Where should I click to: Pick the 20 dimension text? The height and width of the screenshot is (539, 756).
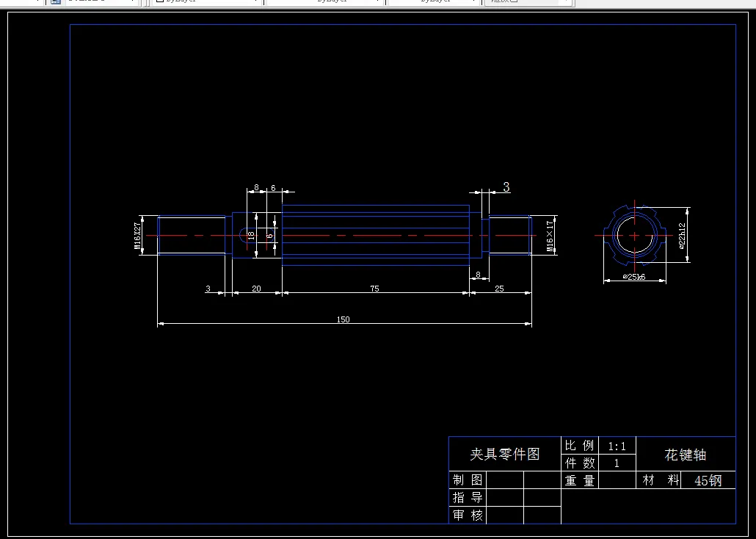256,289
